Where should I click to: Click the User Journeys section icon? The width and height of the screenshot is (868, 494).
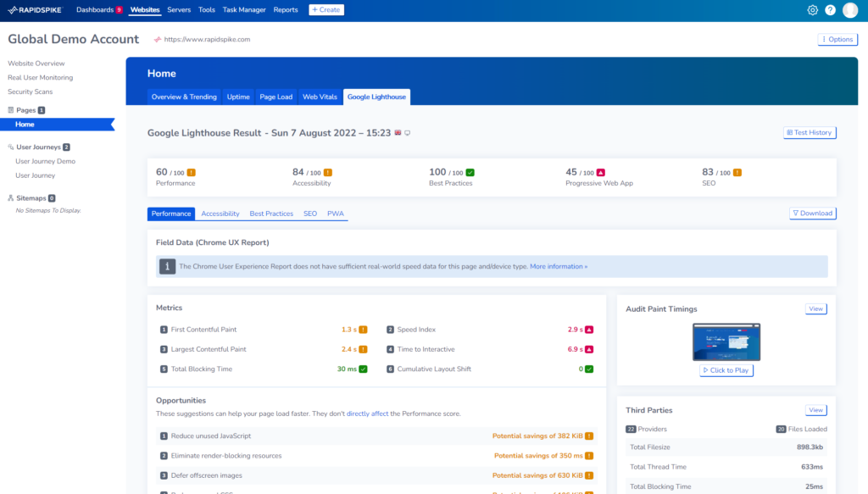[10, 147]
